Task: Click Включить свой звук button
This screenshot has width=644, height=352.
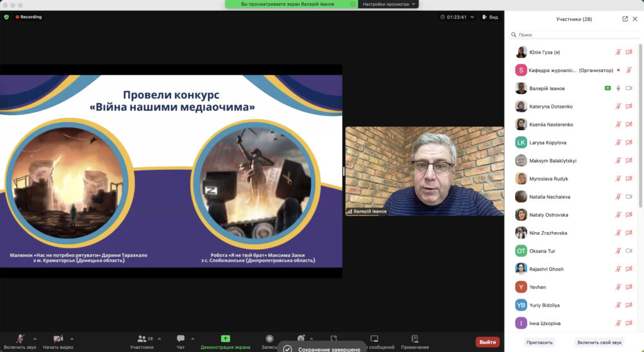Action: click(599, 342)
